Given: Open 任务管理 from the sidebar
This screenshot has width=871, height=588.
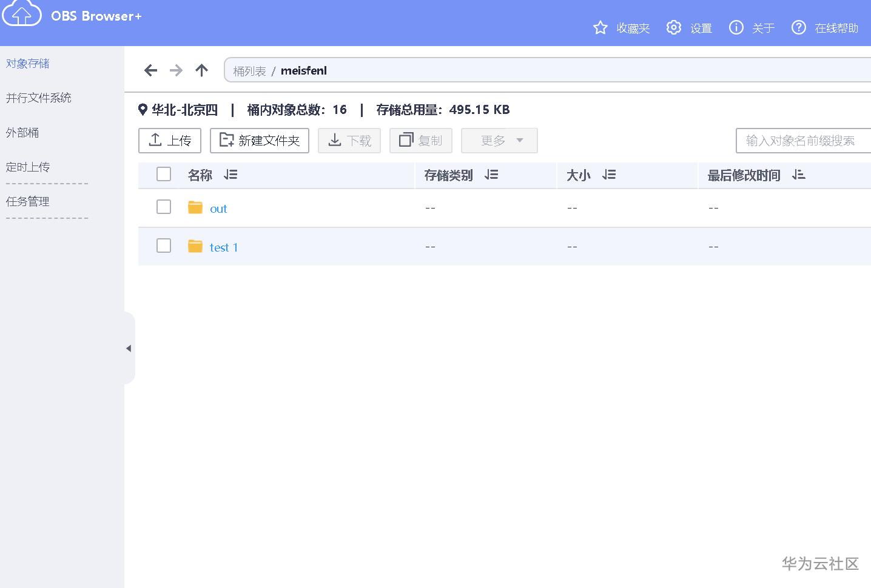Looking at the screenshot, I should tap(27, 201).
